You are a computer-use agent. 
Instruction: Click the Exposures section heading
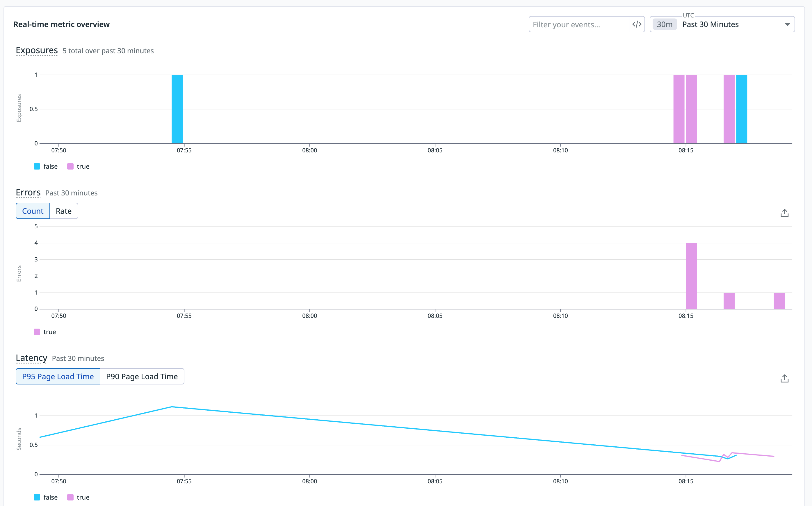(37, 50)
